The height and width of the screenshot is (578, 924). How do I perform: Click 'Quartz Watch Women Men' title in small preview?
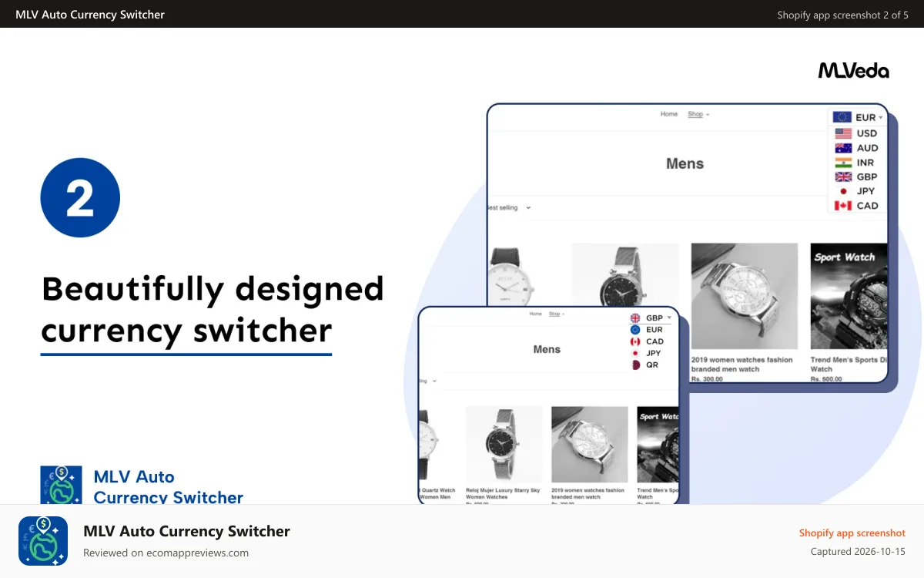438,493
